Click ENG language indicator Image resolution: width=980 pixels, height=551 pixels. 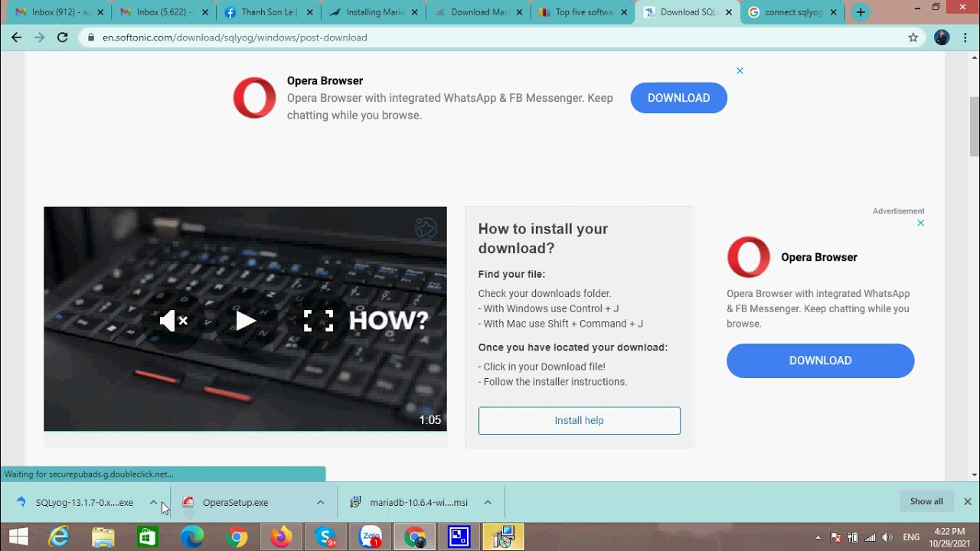(911, 537)
